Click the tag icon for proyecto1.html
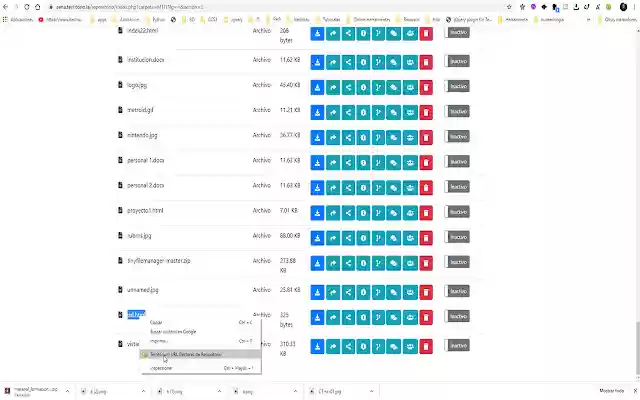Image resolution: width=640 pixels, height=400 pixels. pos(393,213)
